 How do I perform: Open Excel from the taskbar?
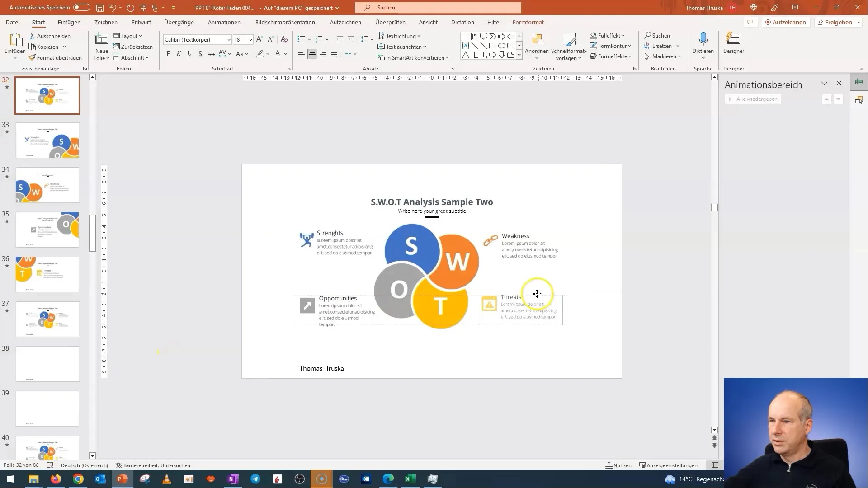tap(410, 479)
